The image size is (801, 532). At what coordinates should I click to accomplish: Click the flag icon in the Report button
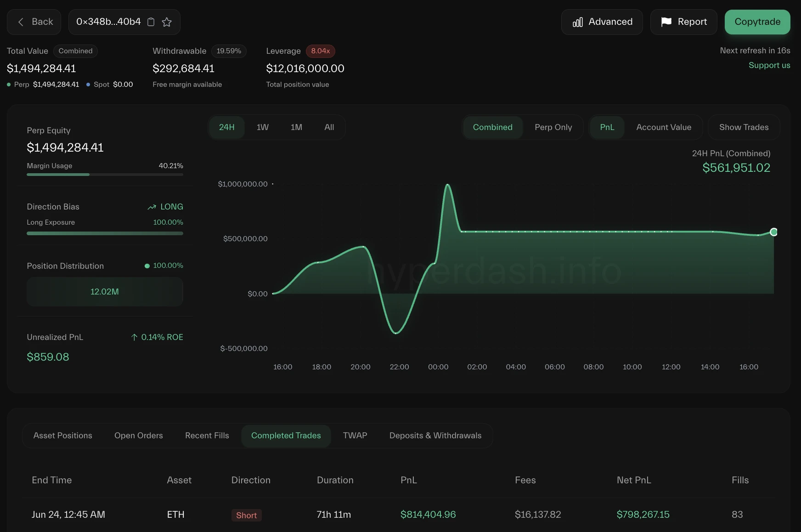coord(666,22)
